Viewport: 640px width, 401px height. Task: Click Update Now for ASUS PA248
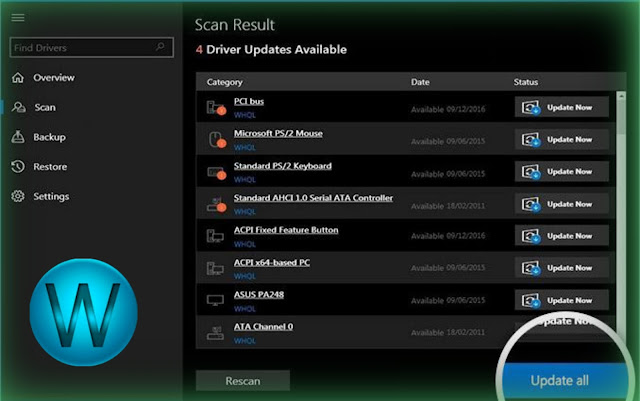(x=562, y=301)
